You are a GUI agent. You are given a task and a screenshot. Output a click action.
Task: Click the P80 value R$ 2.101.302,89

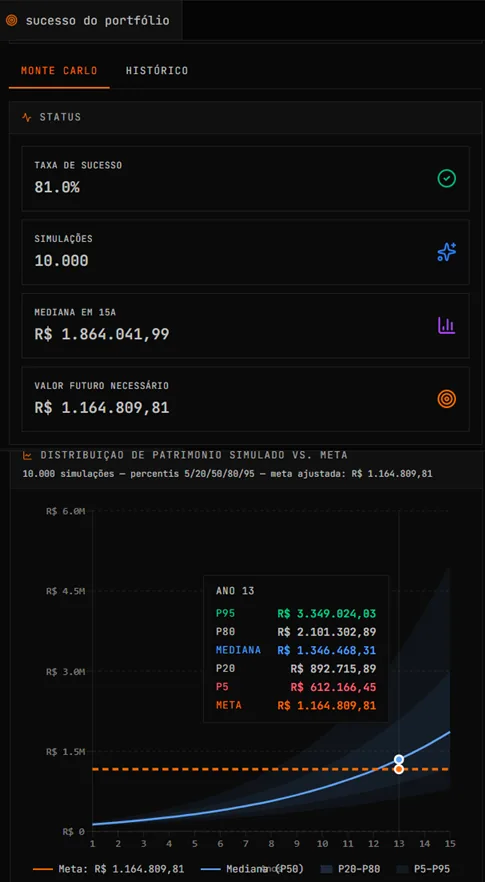click(x=326, y=632)
